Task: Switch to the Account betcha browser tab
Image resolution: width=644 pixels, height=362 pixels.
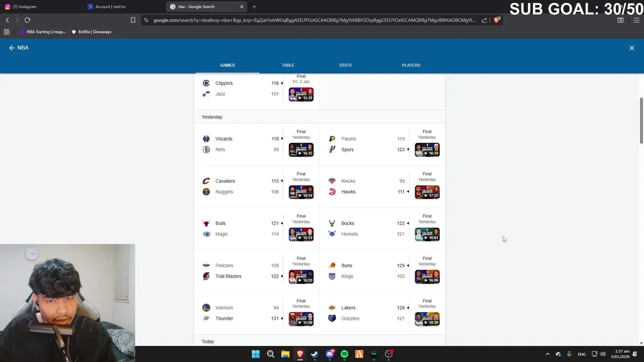Action: click(123, 7)
